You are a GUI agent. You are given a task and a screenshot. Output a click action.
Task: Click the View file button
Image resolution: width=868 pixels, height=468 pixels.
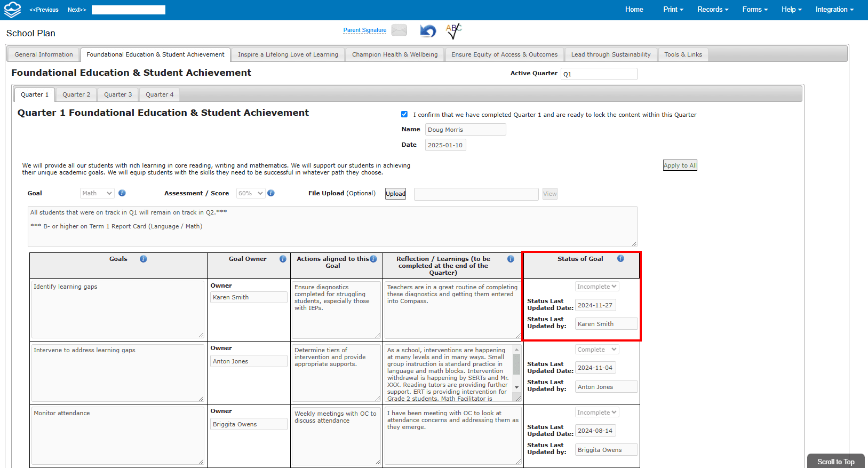550,194
